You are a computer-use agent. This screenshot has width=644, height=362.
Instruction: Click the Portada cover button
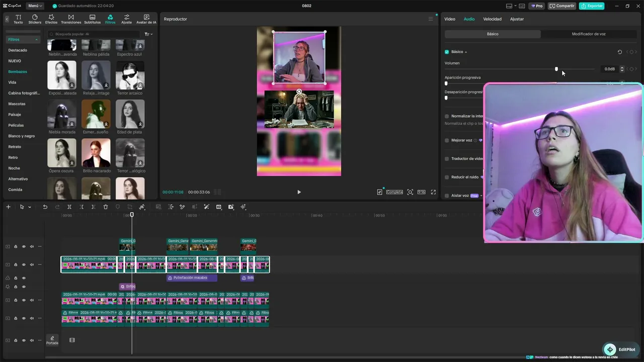tap(52, 340)
